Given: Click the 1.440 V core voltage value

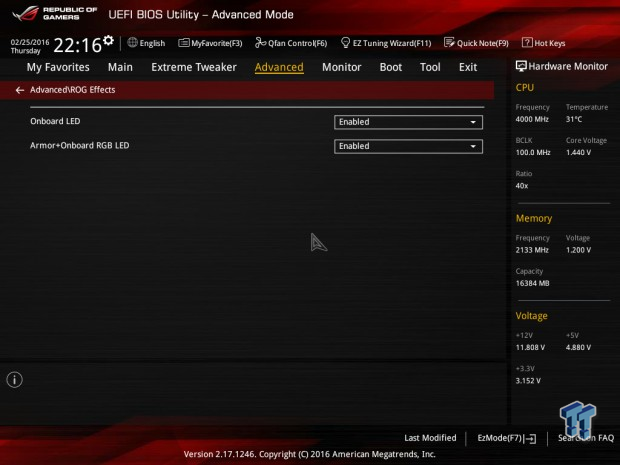Looking at the screenshot, I should coord(578,152).
